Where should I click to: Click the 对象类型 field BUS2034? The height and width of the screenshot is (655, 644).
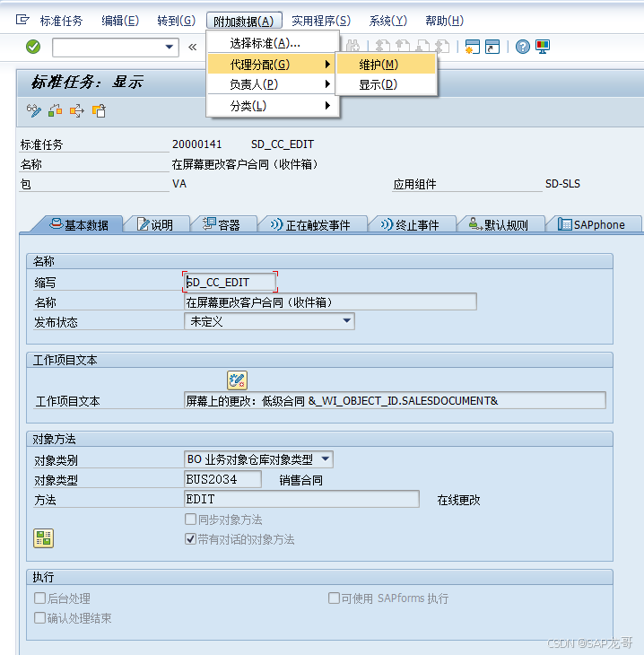222,479
